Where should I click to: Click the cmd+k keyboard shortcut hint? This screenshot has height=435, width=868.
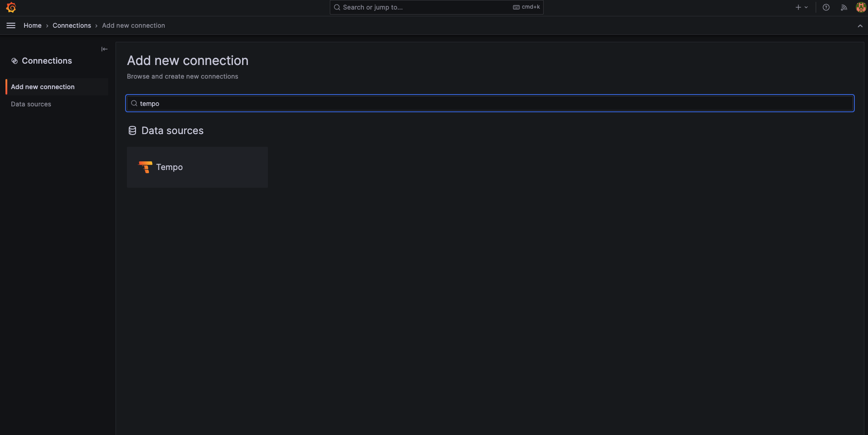(x=526, y=7)
